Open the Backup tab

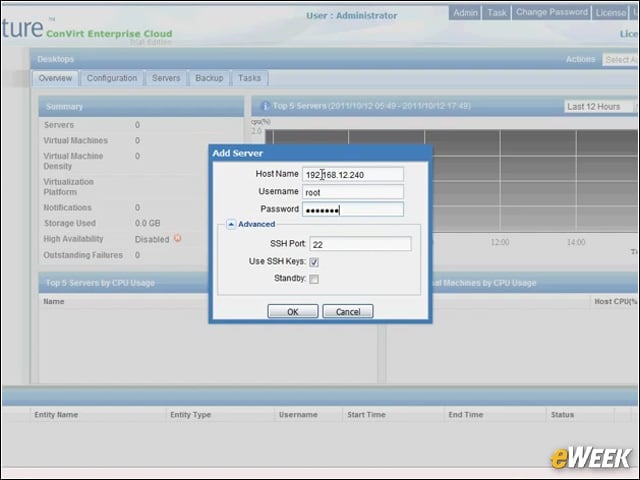[x=209, y=78]
